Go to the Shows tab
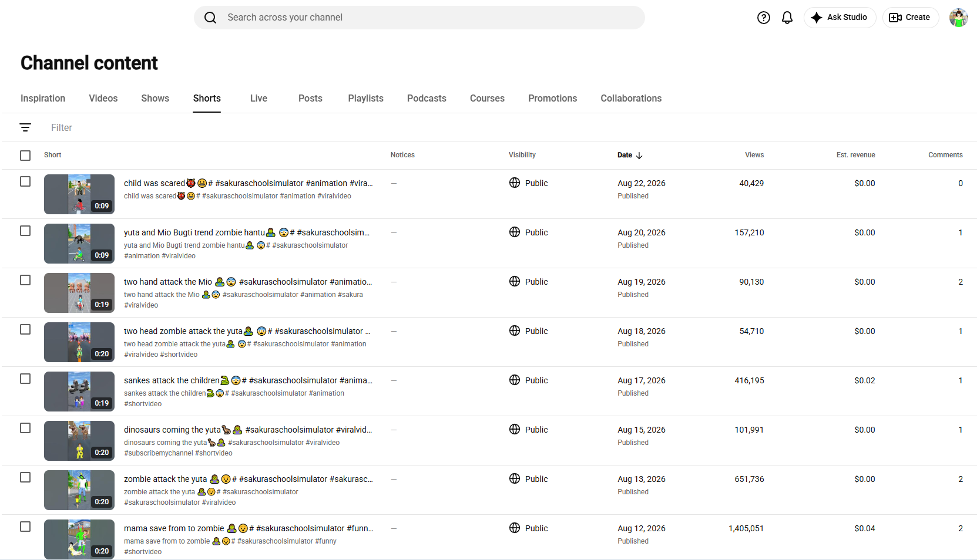The image size is (977, 560). pos(155,99)
